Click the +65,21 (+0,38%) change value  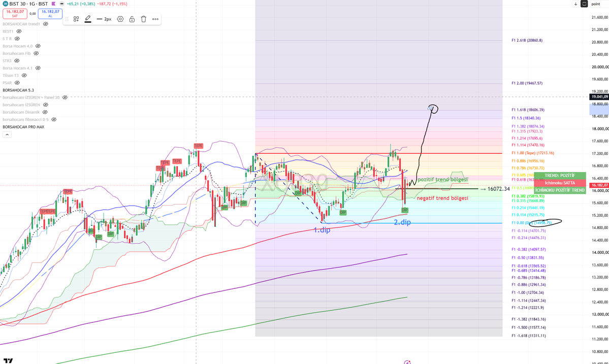pyautogui.click(x=81, y=4)
